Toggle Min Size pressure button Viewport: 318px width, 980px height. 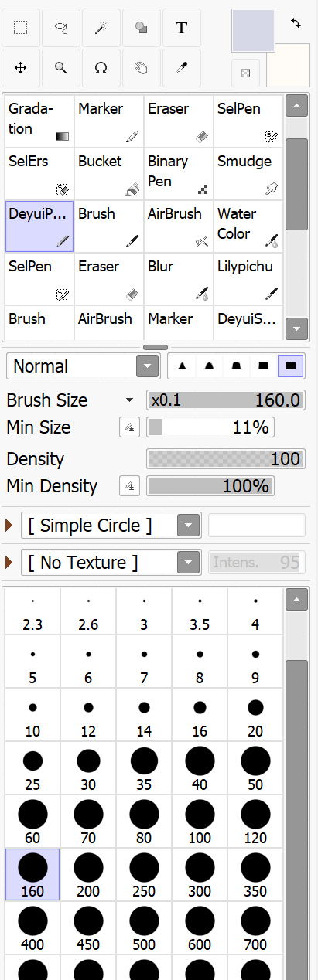click(130, 427)
